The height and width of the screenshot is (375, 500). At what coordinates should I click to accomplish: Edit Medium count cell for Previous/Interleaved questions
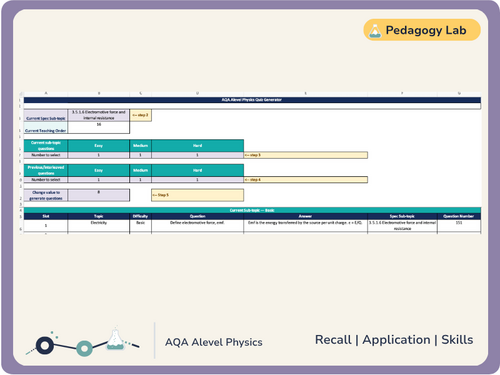[140, 180]
